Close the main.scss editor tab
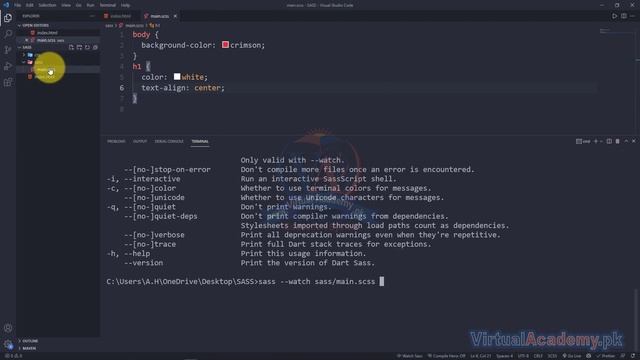Screen dimensions: 640x360 [175, 16]
